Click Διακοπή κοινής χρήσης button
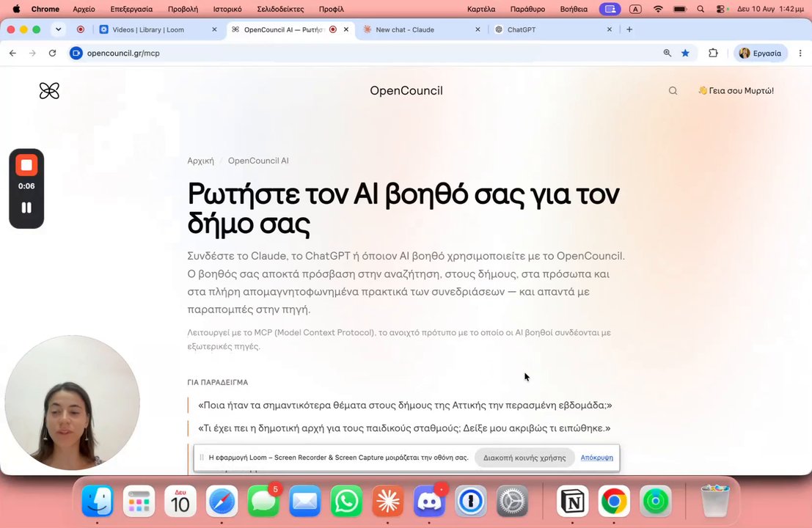Viewport: 812px width, 528px height. [524, 458]
